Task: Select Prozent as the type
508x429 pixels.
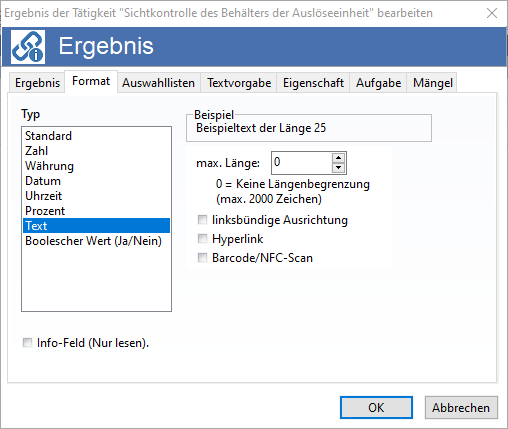Action: (x=96, y=211)
